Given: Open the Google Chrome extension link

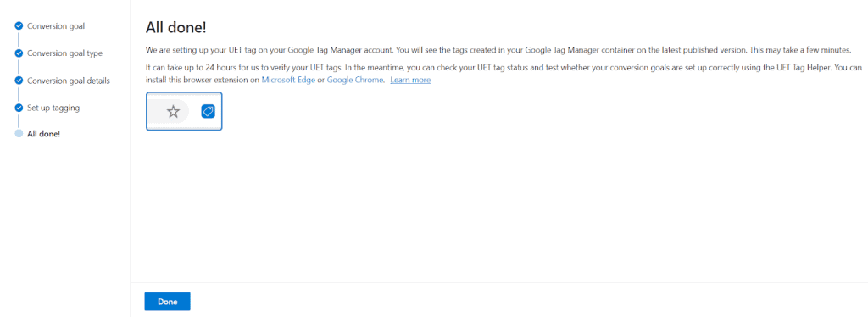Looking at the screenshot, I should [355, 81].
